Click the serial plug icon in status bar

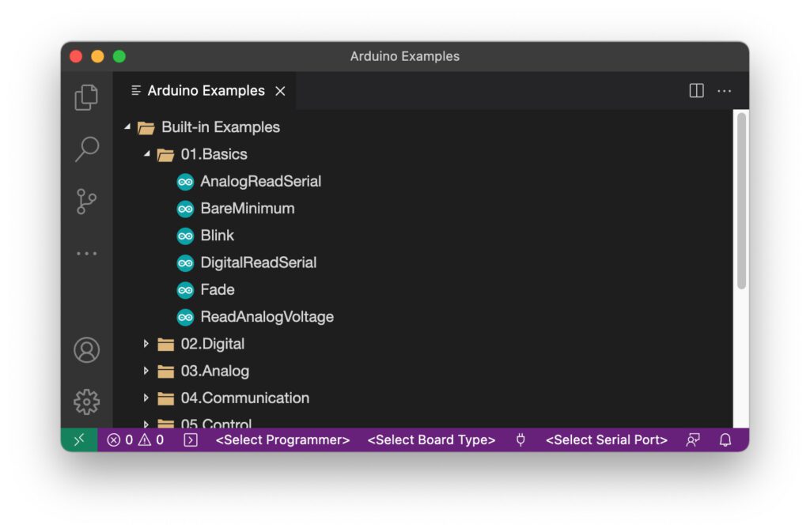520,440
